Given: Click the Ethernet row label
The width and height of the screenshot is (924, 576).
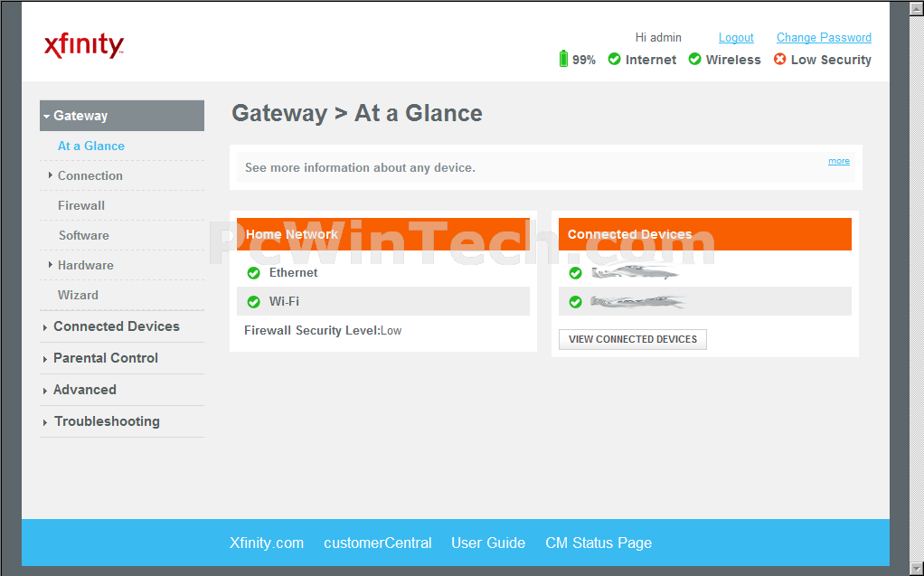Looking at the screenshot, I should tap(294, 273).
